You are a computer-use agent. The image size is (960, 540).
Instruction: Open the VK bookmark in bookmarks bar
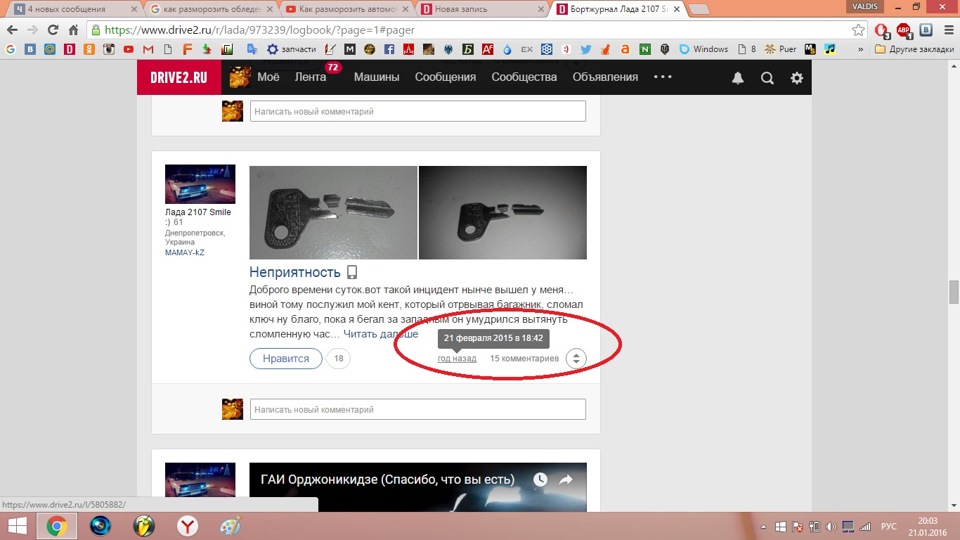(x=30, y=49)
